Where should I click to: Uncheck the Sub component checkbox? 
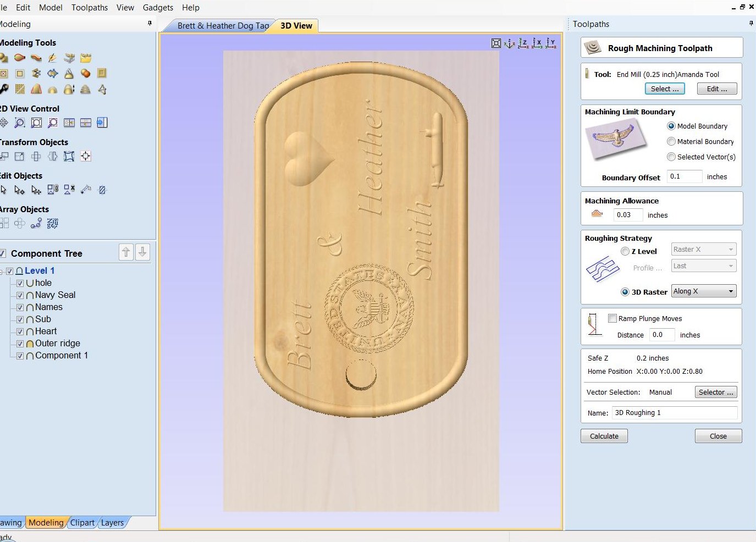point(20,319)
